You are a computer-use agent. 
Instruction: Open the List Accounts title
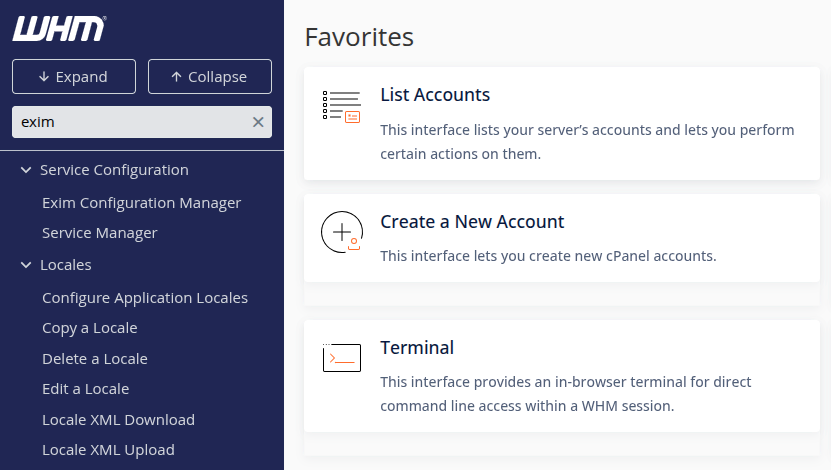click(435, 95)
